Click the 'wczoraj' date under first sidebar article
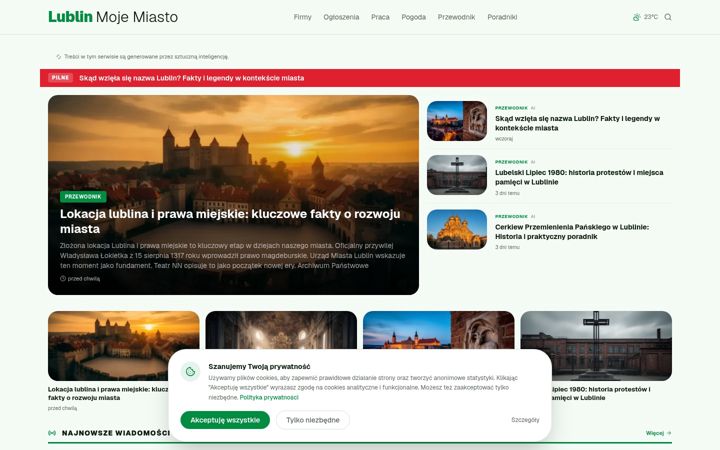720x450 pixels. (x=504, y=139)
